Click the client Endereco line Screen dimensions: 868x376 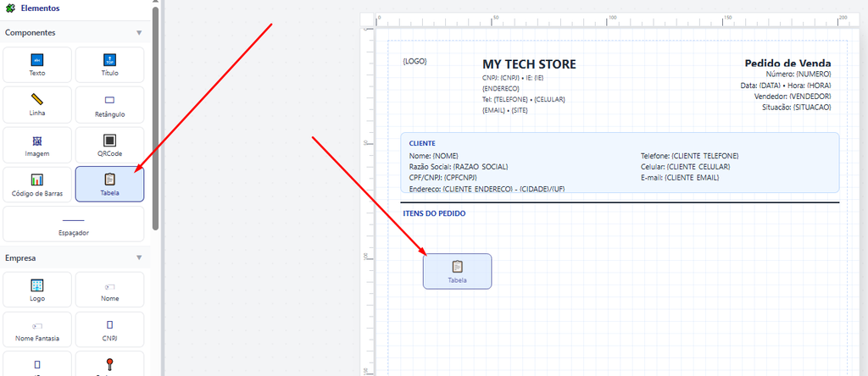[x=487, y=189]
